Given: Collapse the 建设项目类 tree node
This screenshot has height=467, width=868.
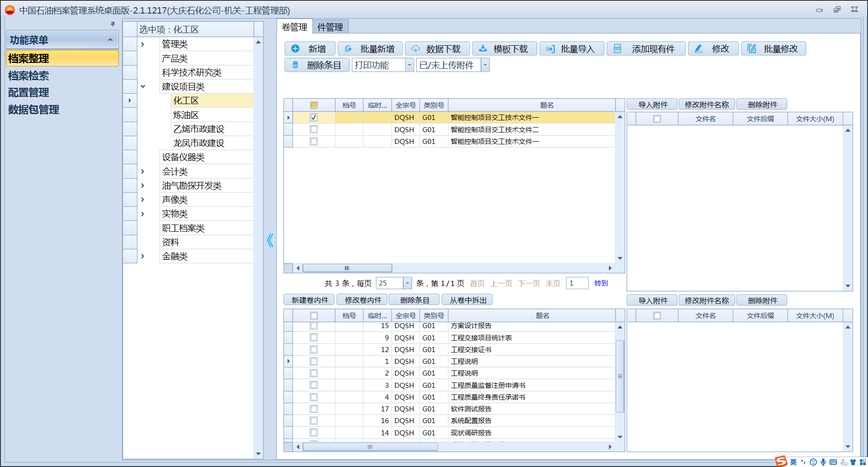Looking at the screenshot, I should tap(143, 86).
